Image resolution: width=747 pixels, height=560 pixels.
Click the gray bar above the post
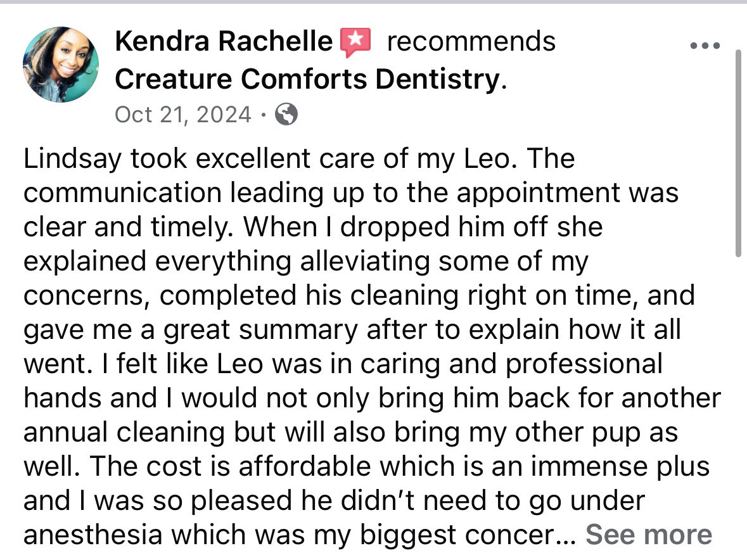(374, 2)
